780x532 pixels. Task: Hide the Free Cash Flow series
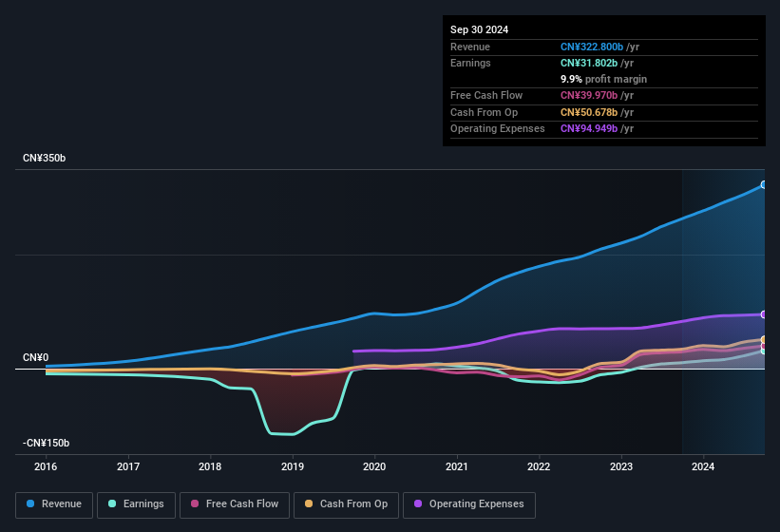click(x=233, y=504)
